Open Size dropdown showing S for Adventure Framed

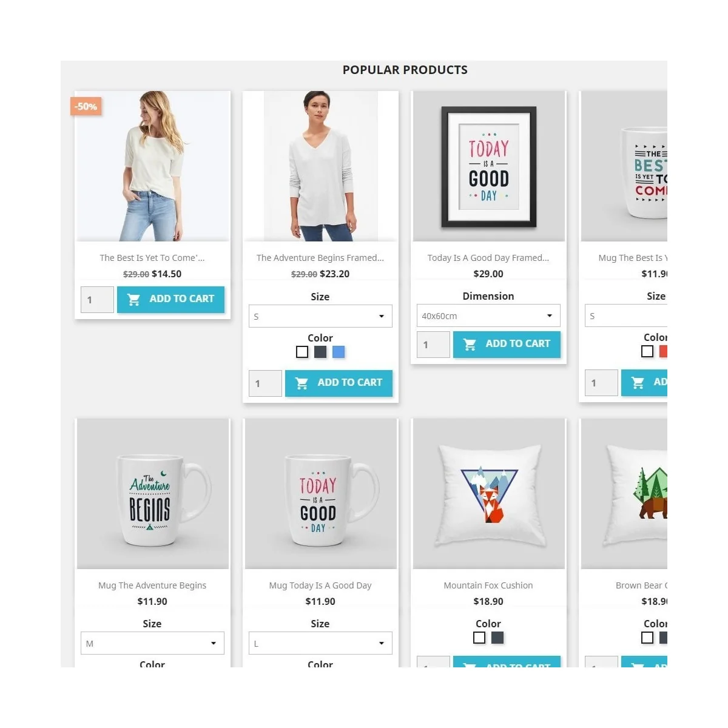click(320, 316)
